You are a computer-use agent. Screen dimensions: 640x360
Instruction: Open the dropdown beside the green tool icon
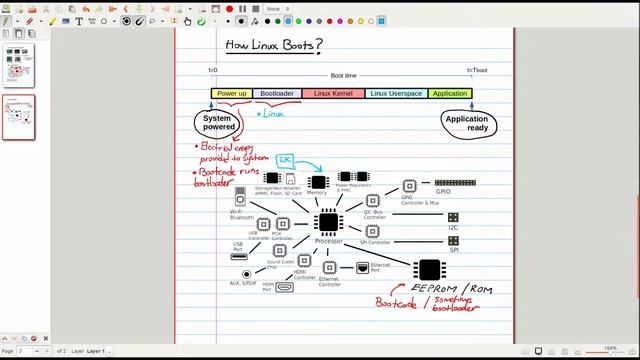214,21
